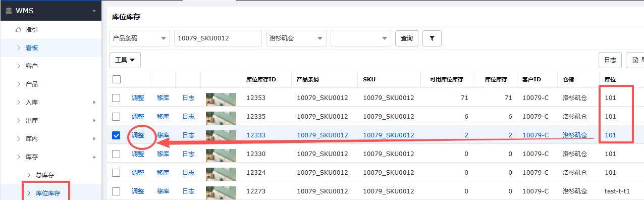Click the 查询 search button
644x200 pixels.
point(407,38)
